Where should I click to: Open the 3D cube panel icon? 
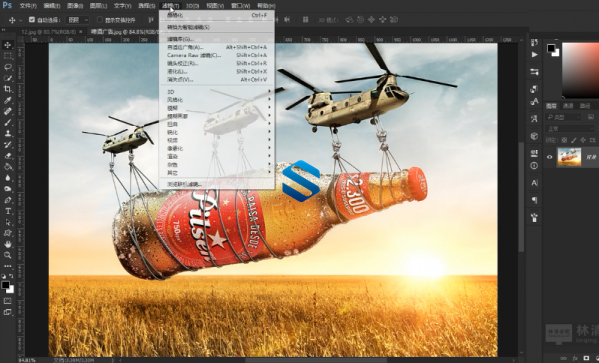[534, 136]
